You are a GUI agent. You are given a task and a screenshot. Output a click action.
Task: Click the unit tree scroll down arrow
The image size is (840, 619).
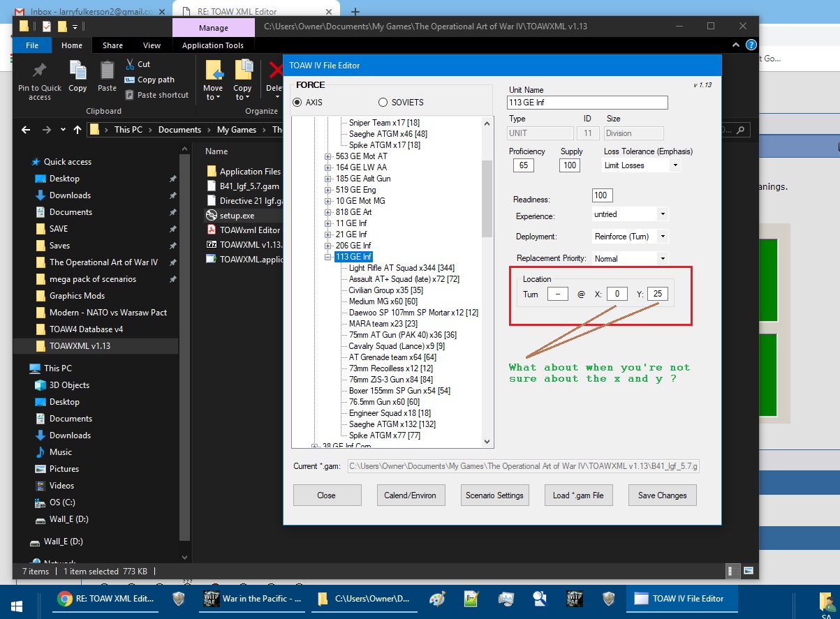tap(487, 441)
